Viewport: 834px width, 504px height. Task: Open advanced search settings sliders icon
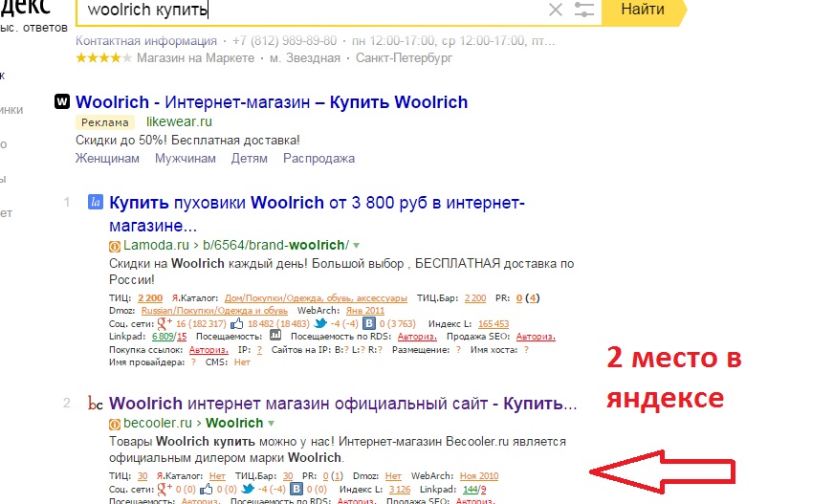point(584,10)
